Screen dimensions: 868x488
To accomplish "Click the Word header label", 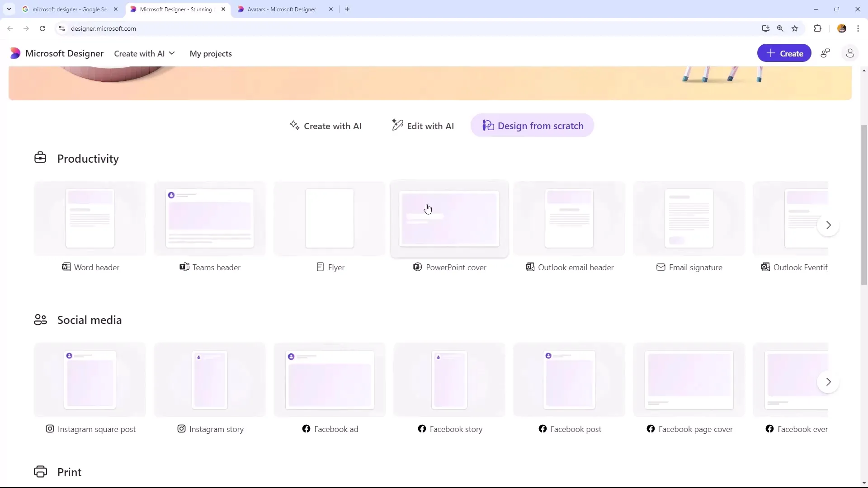I will pos(97,267).
